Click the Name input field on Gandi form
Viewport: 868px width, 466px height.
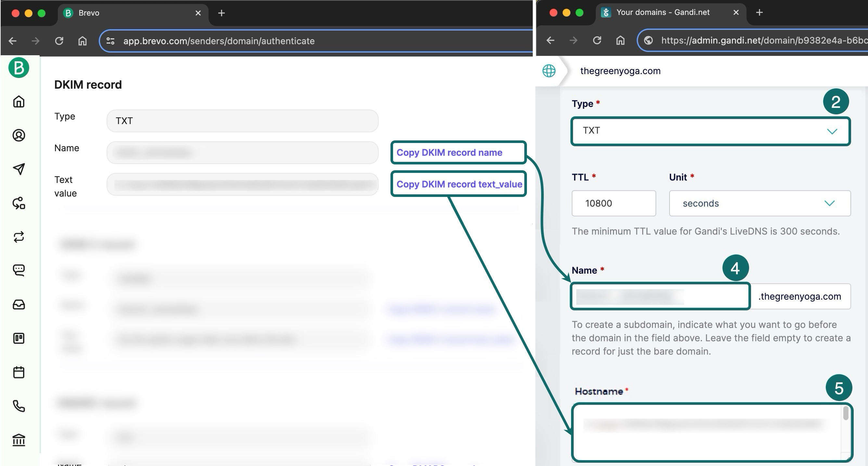[660, 296]
